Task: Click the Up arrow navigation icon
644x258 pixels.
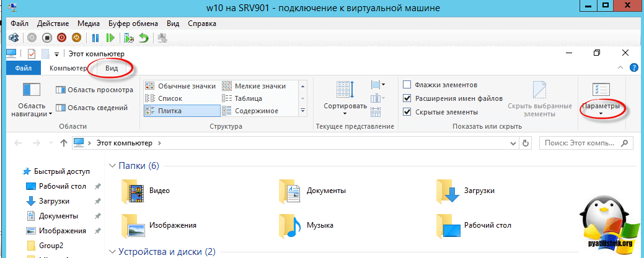Action: 63,143
